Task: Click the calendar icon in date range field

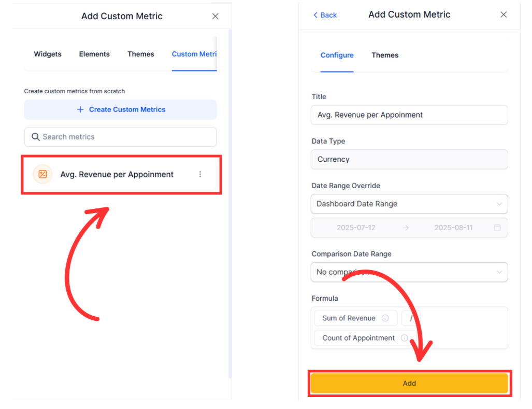Action: click(497, 228)
